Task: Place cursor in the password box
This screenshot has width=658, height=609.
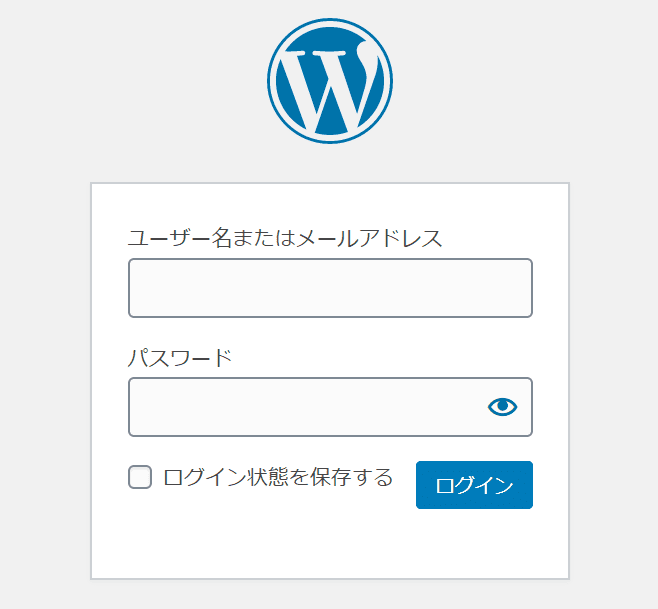Action: pyautogui.click(x=305, y=407)
